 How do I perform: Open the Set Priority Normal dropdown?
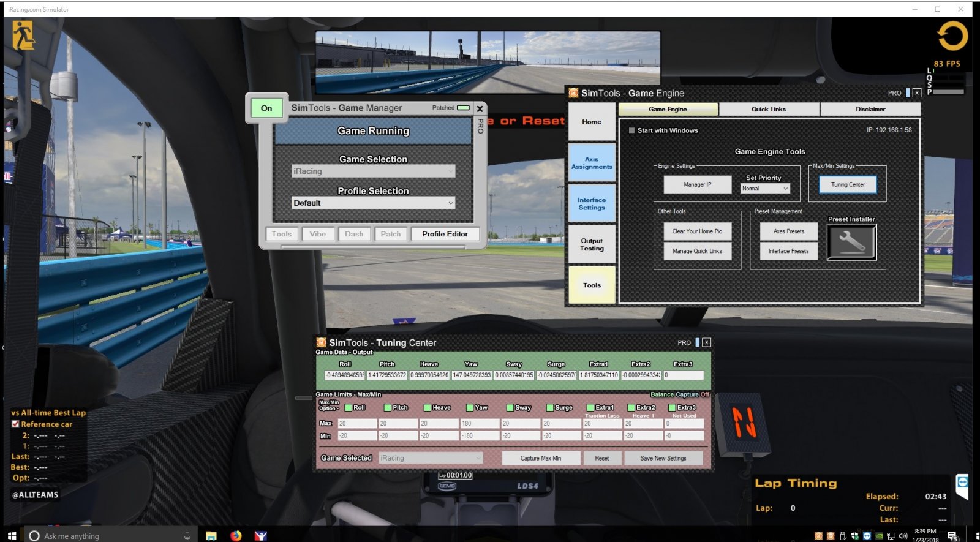[765, 189]
